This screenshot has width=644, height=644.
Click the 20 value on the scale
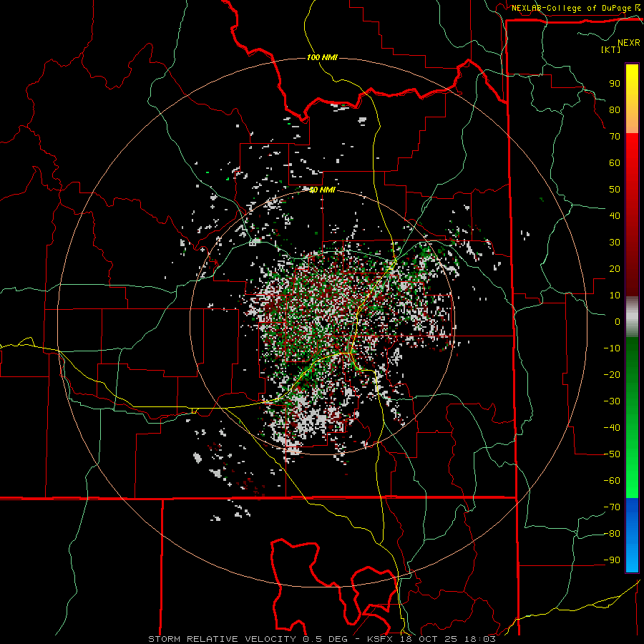click(615, 268)
